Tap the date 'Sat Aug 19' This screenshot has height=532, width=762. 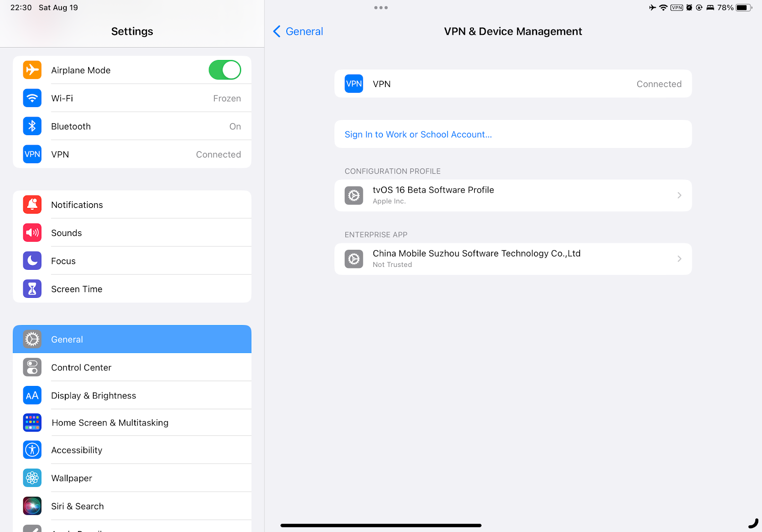point(58,8)
